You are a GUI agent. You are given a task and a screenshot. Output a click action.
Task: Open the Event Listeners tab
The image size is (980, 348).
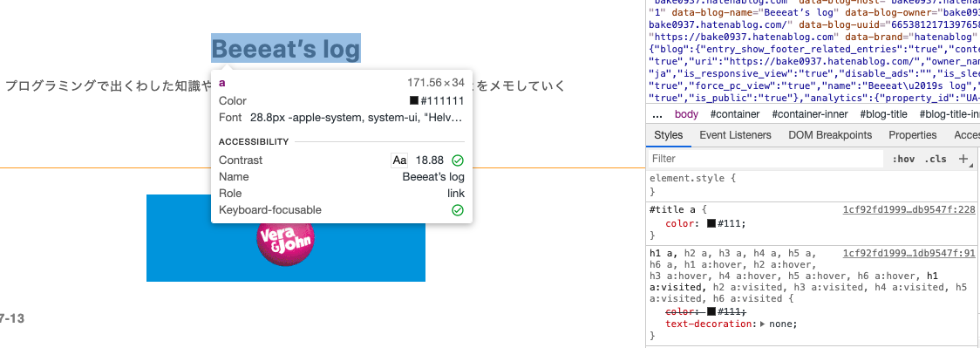(735, 135)
